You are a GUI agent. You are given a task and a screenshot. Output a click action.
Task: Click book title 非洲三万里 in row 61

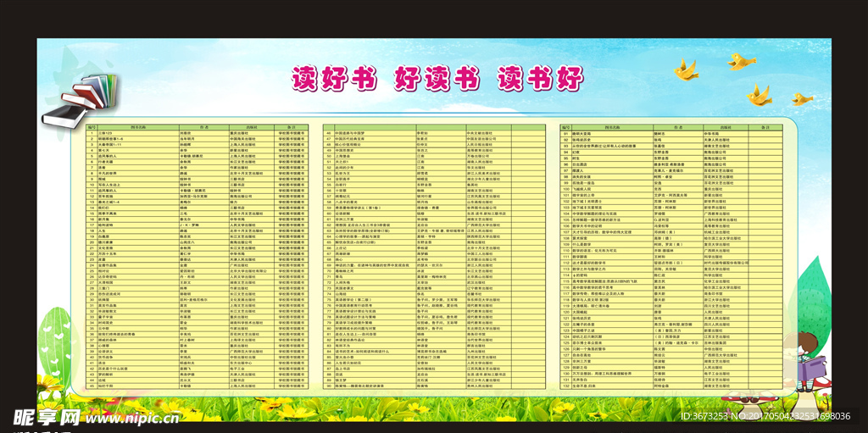344,219
